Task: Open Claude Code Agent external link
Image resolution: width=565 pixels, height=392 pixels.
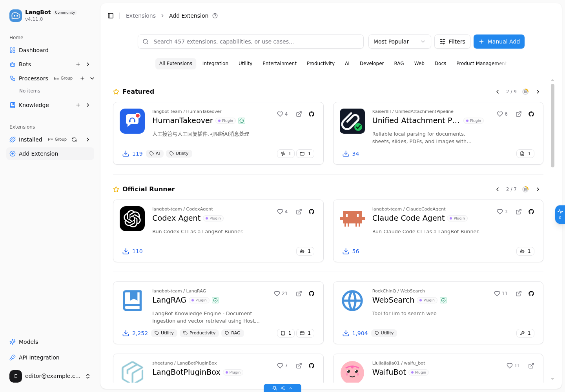Action: pos(519,212)
